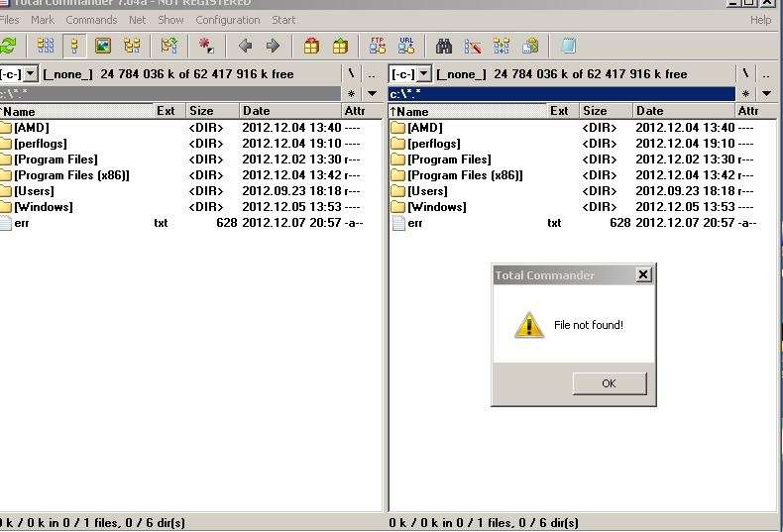783x532 pixels.
Task: Open file search with binoculars icon
Action: click(x=444, y=47)
